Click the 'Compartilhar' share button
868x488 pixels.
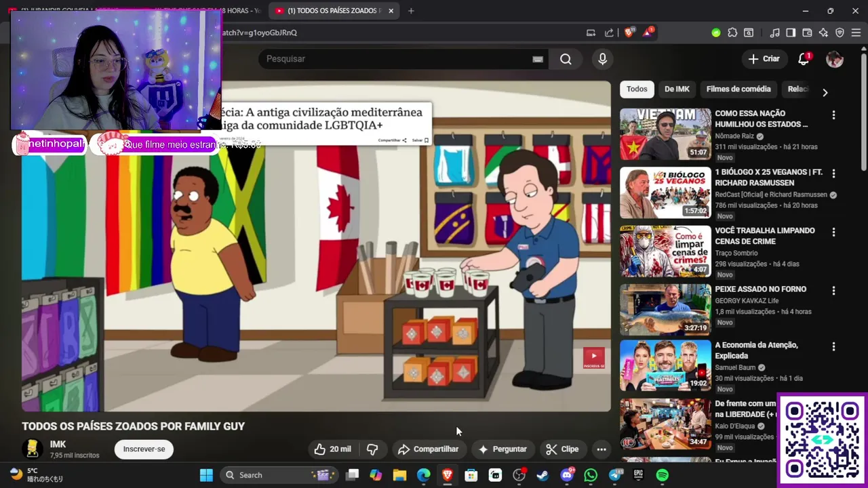428,449
